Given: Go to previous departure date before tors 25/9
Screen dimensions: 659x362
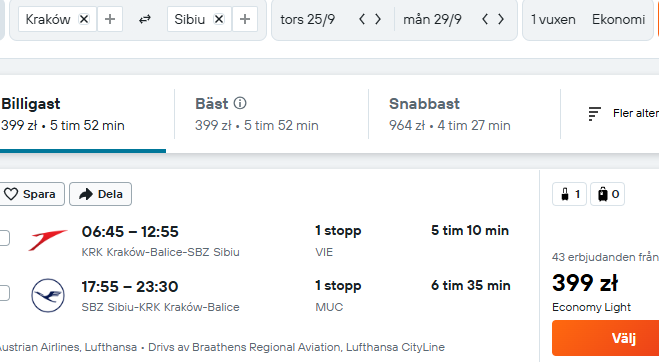Looking at the screenshot, I should point(362,19).
